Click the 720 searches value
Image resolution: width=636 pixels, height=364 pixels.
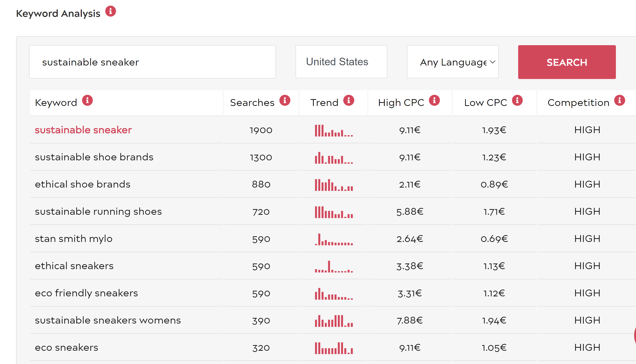261,212
